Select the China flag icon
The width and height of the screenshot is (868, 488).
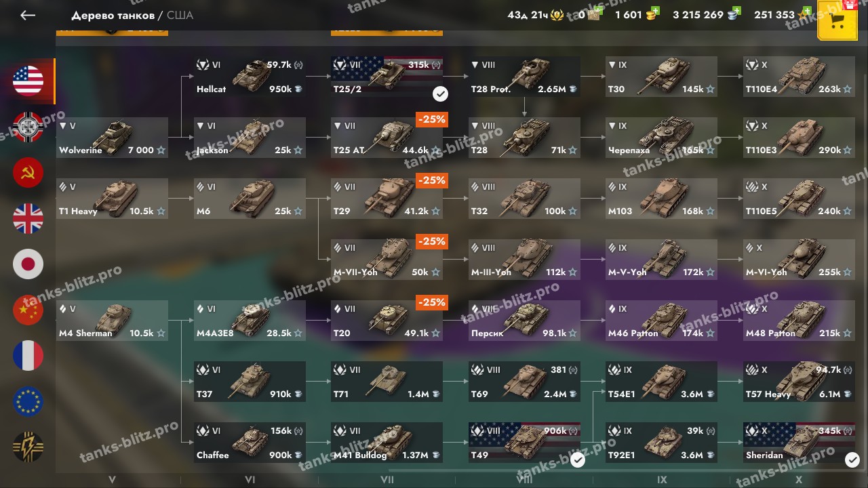point(28,310)
